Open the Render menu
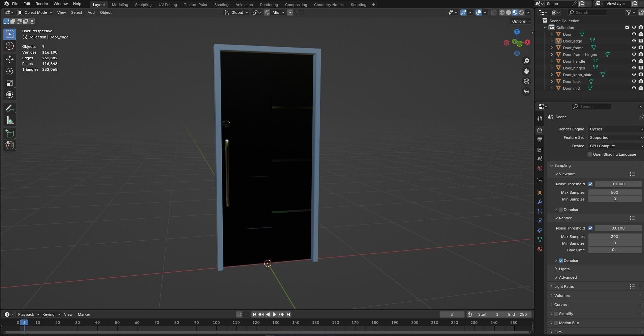The width and height of the screenshot is (644, 336). coord(42,4)
